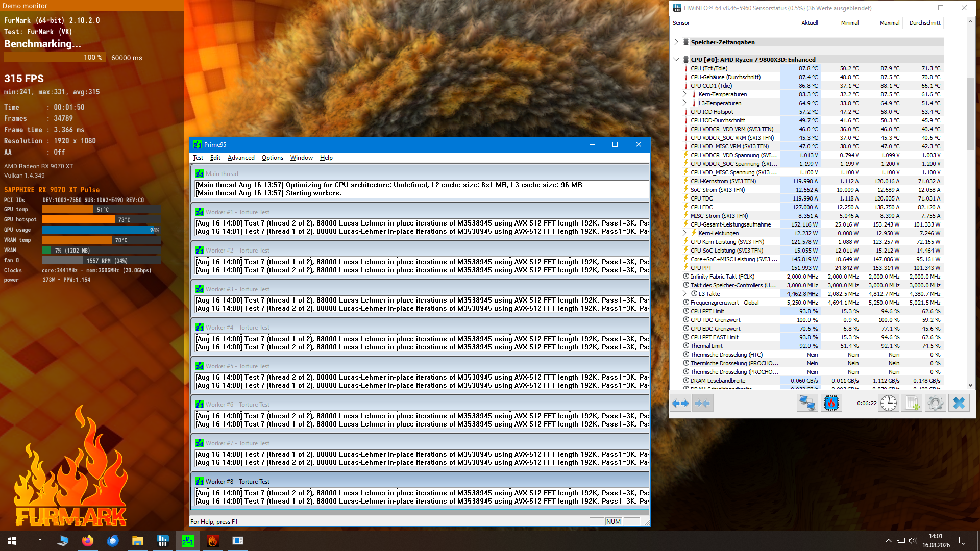Click the Maximal column header

[883, 23]
